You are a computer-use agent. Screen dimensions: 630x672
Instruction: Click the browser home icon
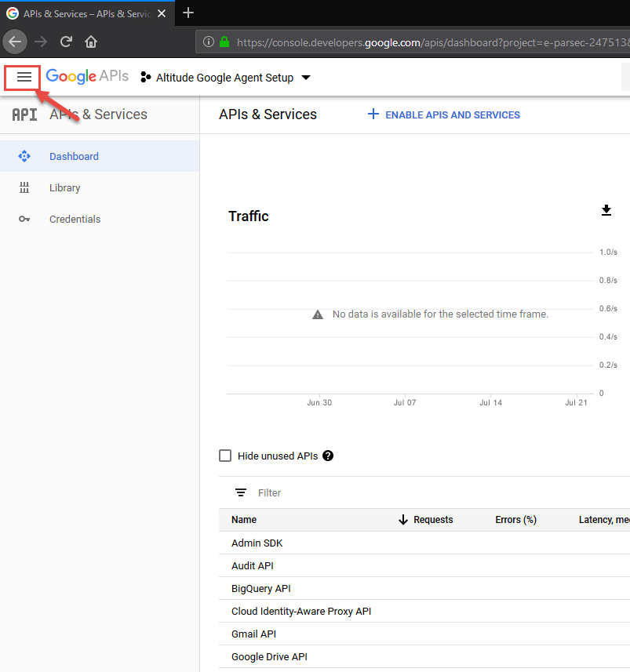click(92, 42)
